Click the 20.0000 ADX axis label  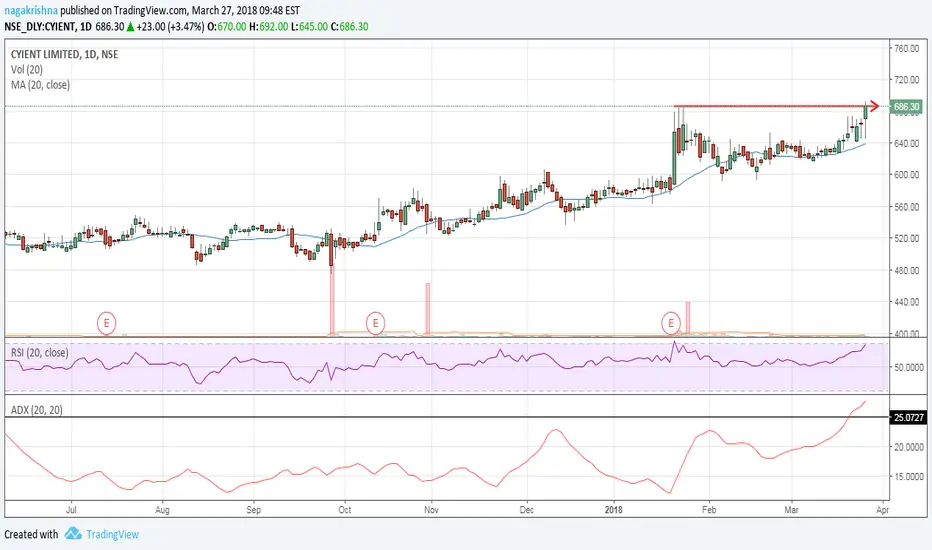909,447
